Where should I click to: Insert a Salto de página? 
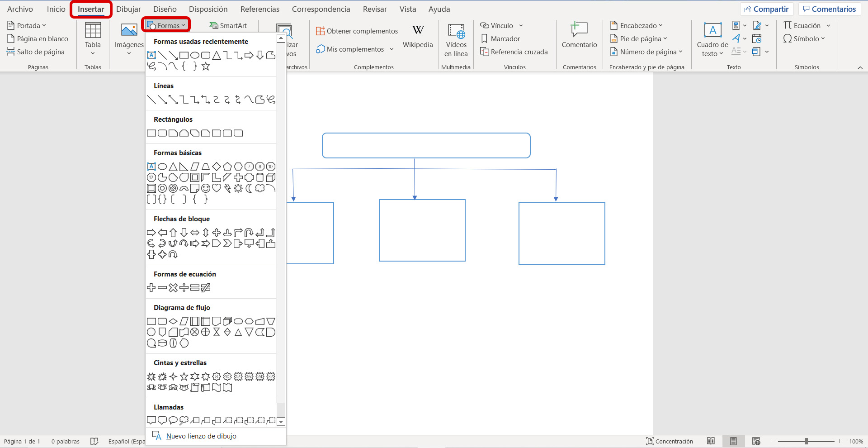pos(36,52)
